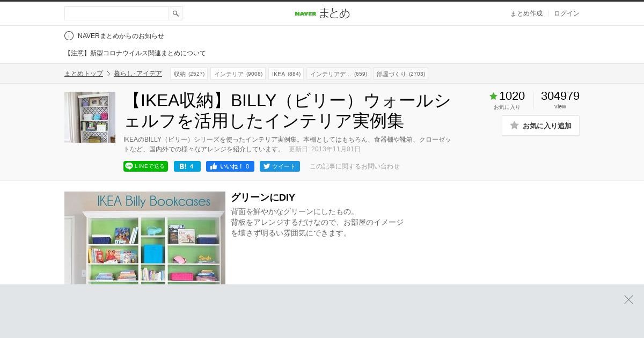Open the 新型コロナウイルス関連まとめ notice
Image resolution: width=644 pixels, height=338 pixels.
[x=135, y=53]
